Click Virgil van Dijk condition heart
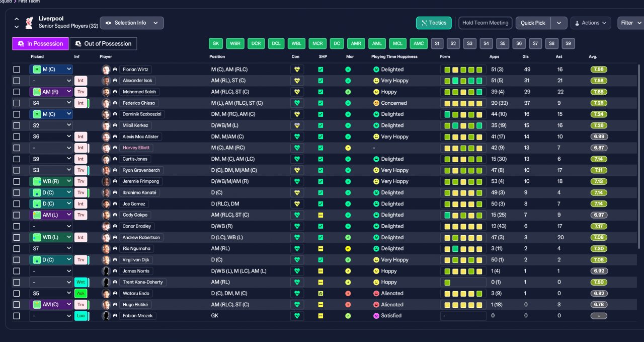Image resolution: width=644 pixels, height=342 pixels. (x=297, y=260)
